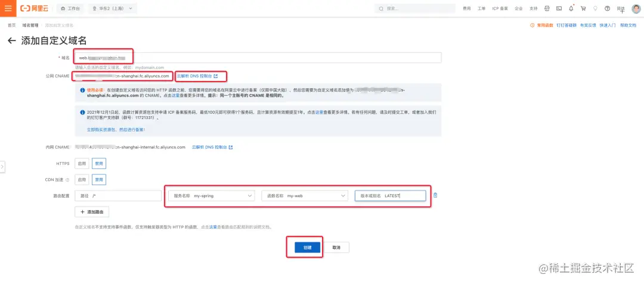The width and height of the screenshot is (644, 284).
Task: Open 快速入门 link
Action: coord(608,26)
